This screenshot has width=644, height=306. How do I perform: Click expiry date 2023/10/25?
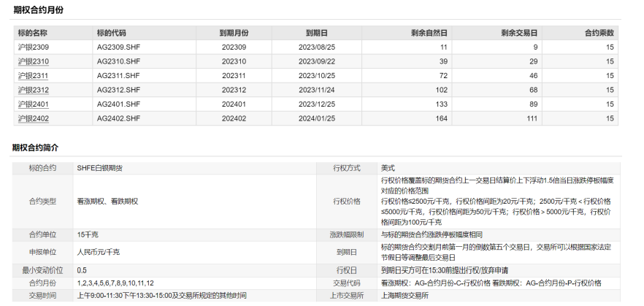317,76
